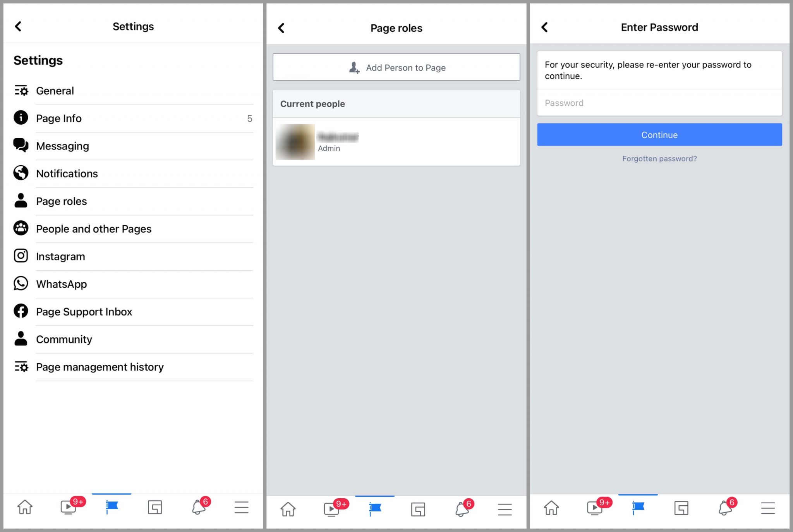Click the Password input field

(659, 103)
